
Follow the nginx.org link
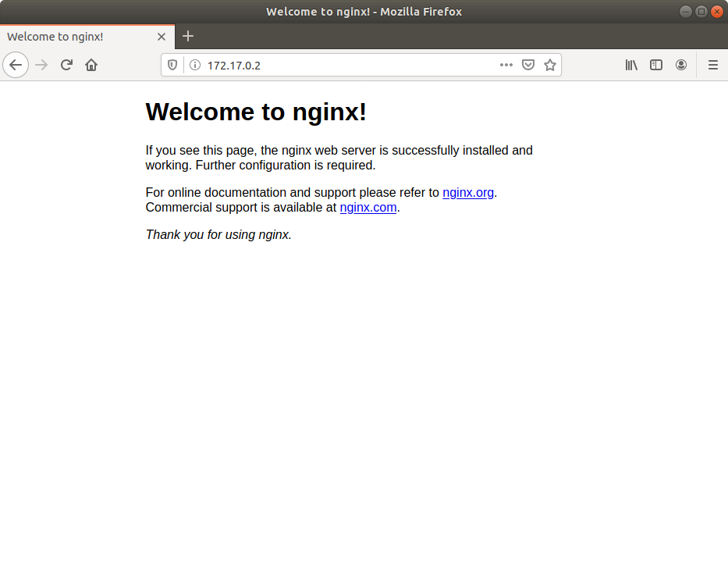[468, 193]
